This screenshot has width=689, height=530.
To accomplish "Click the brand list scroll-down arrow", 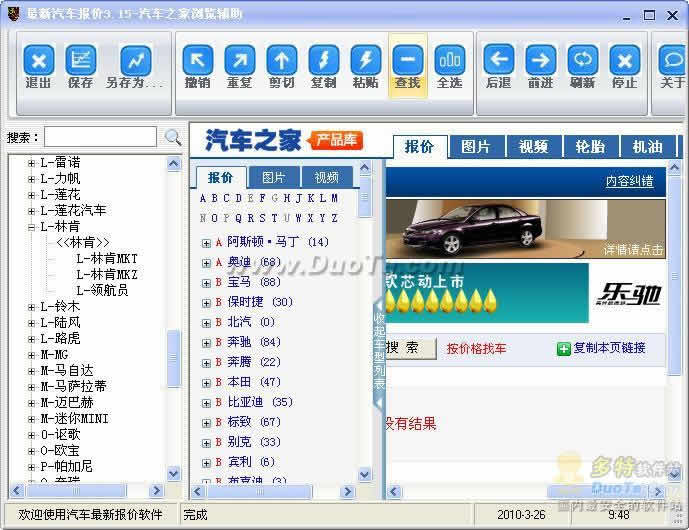I will tap(365, 474).
